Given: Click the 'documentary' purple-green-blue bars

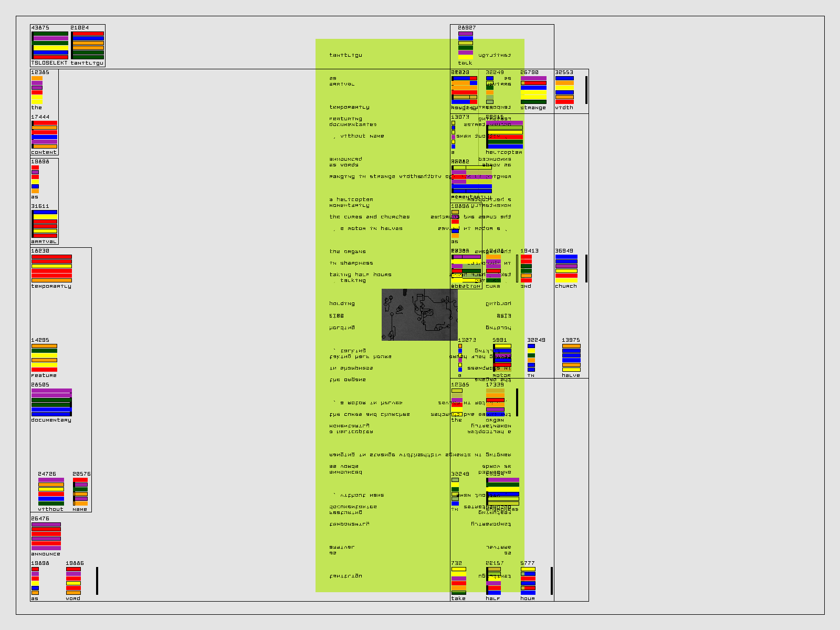Looking at the screenshot, I should coord(51,402).
